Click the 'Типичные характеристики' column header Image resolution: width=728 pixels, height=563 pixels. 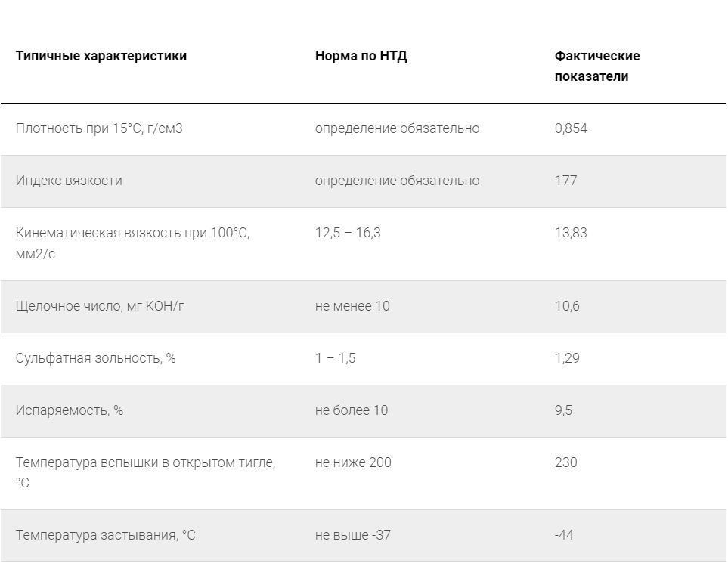[101, 56]
